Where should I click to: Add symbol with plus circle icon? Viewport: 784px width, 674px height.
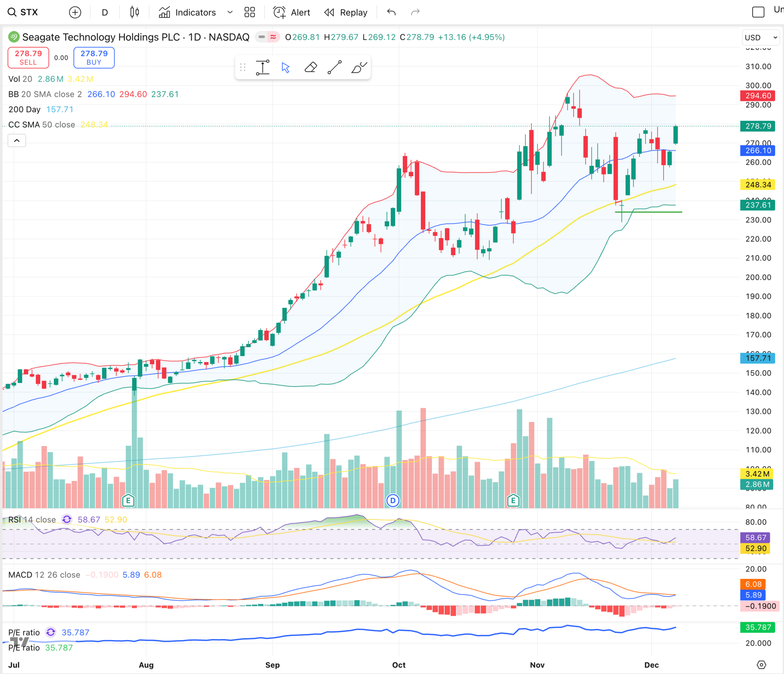pyautogui.click(x=75, y=12)
